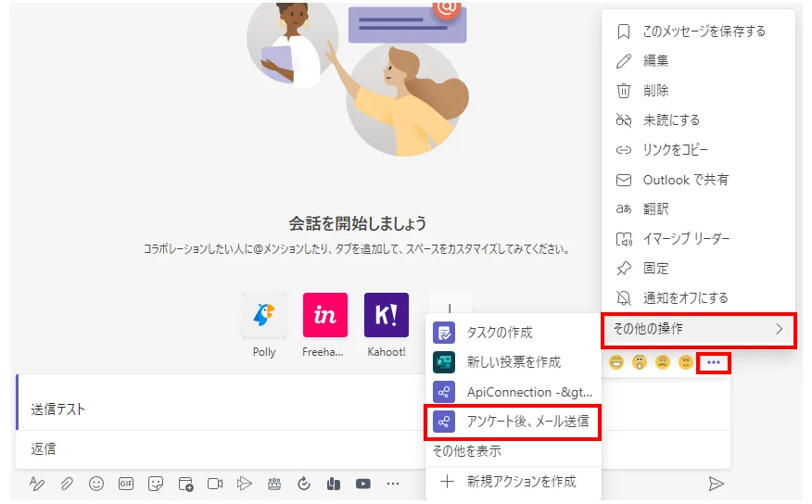The width and height of the screenshot is (812, 504).
Task: Open the emoji picker in compose toolbar
Action: pos(95,483)
